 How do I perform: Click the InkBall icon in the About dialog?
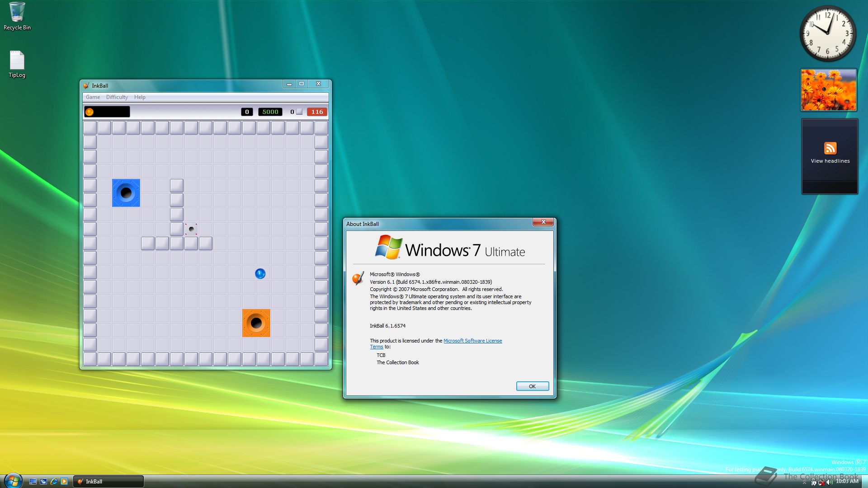[358, 278]
